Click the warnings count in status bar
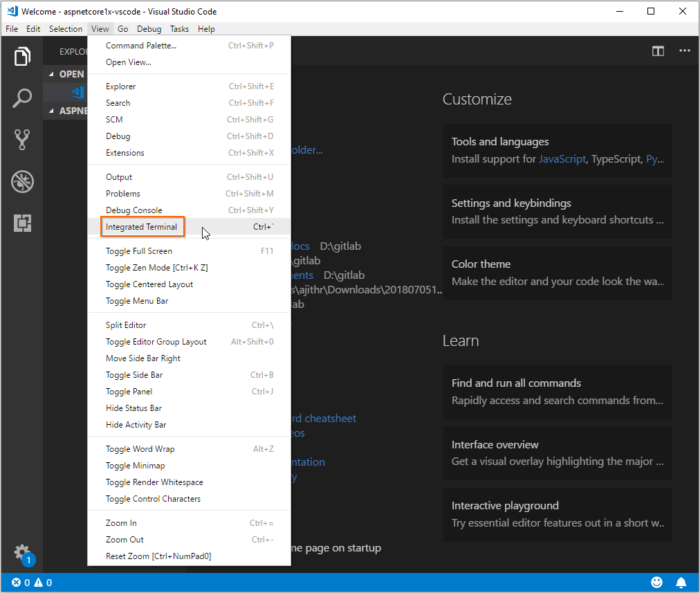Viewport: 700px width, 593px height. click(44, 583)
